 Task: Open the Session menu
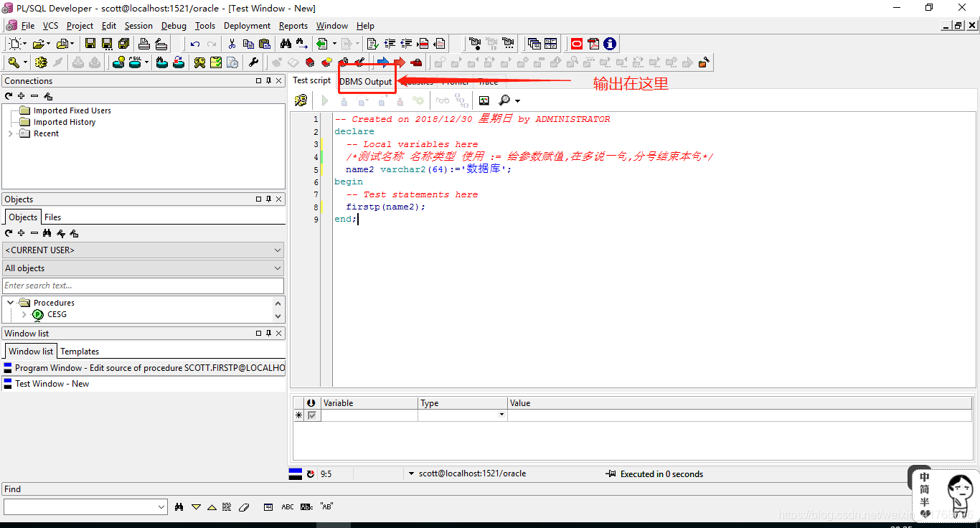point(138,26)
